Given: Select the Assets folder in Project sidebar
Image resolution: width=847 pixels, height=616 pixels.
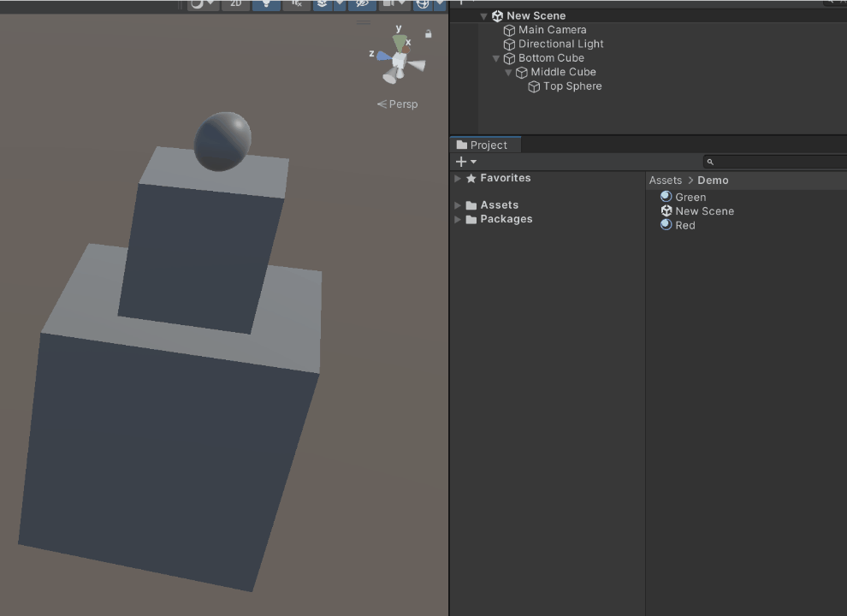Looking at the screenshot, I should pos(499,204).
